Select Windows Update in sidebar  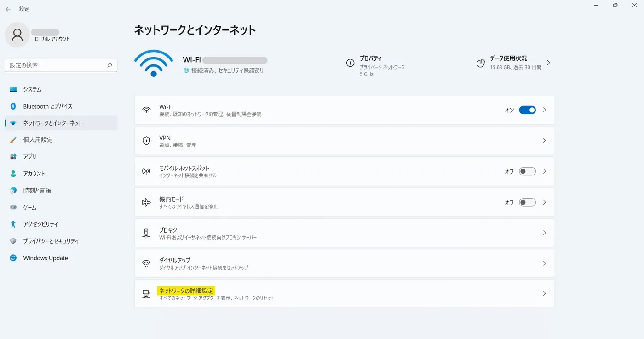pos(61,258)
